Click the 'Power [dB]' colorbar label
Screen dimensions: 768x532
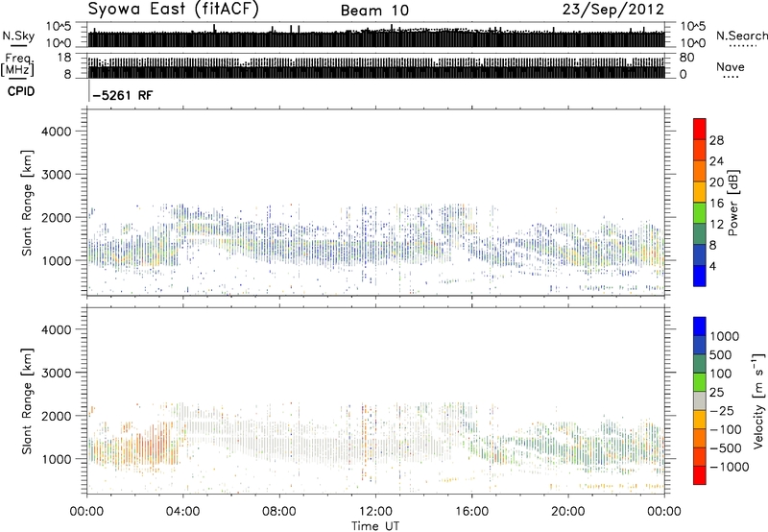(732, 203)
